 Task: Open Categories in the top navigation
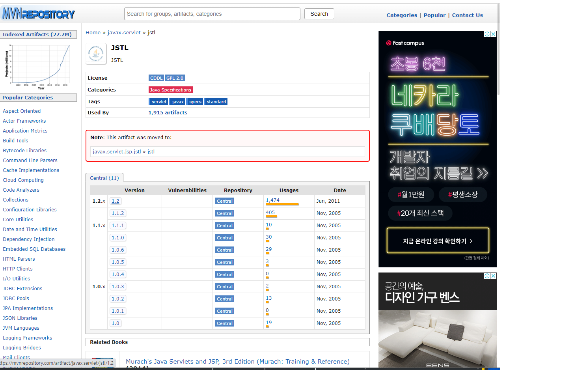point(402,15)
